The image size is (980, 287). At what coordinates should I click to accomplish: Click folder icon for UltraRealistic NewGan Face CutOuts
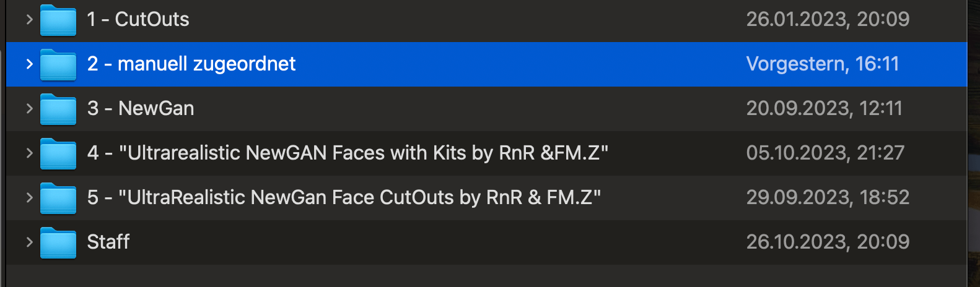[x=58, y=198]
